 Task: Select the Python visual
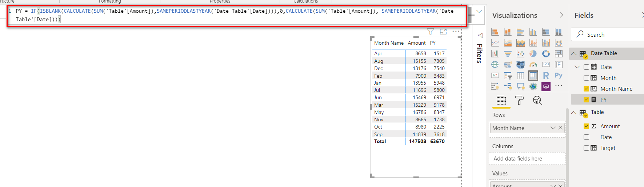[559, 76]
